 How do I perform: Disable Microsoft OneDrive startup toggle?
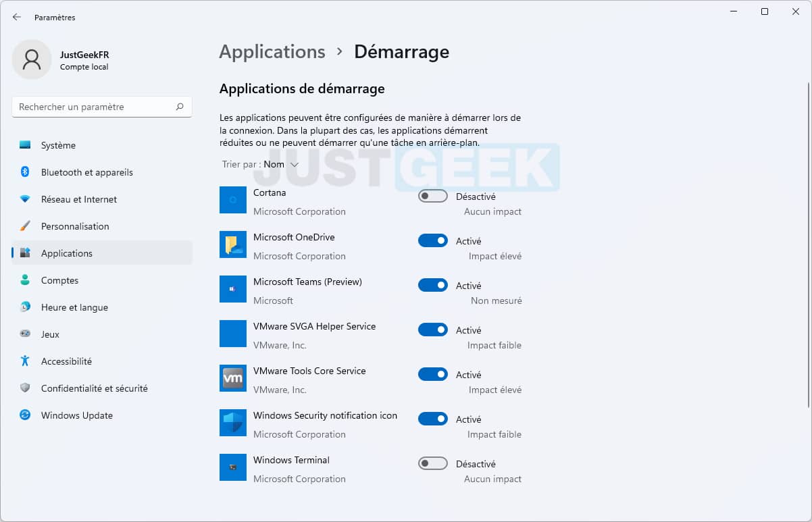(x=433, y=240)
